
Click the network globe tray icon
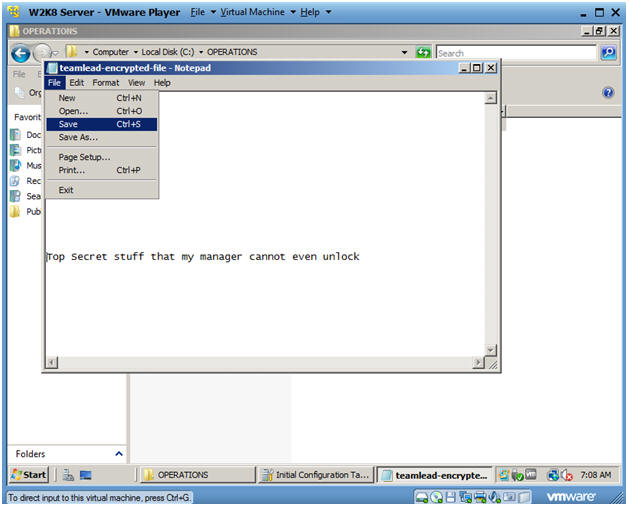click(x=553, y=475)
